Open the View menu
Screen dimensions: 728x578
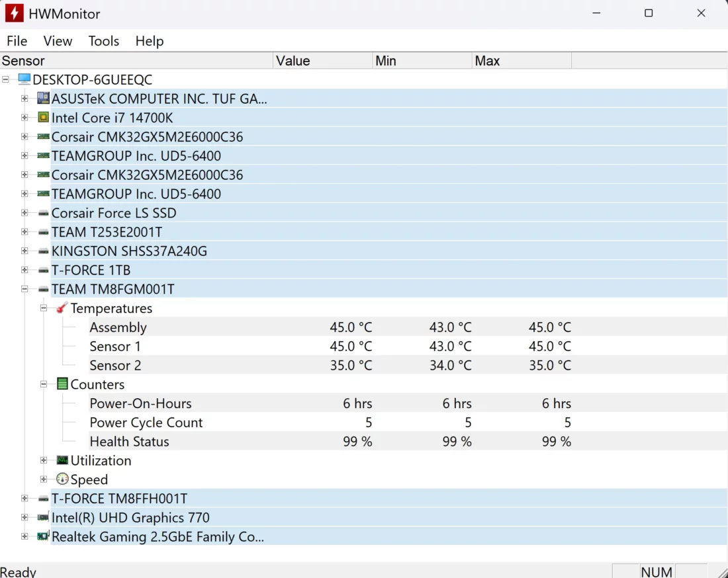click(x=58, y=41)
